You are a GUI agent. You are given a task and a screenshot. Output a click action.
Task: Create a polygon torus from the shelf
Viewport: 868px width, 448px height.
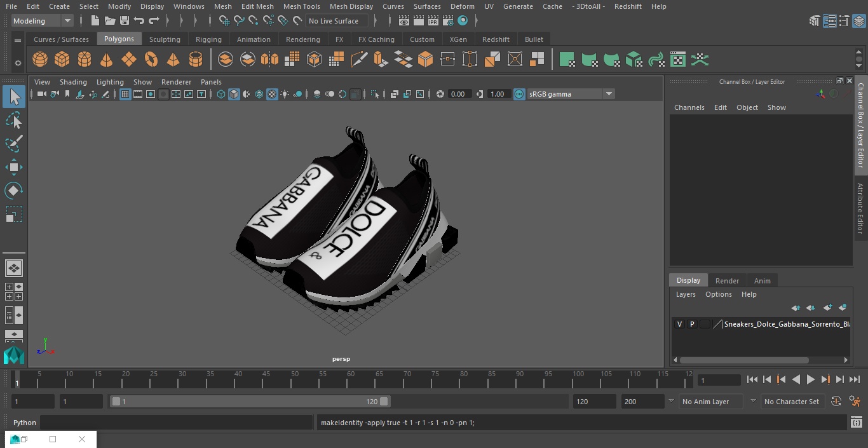pos(151,60)
